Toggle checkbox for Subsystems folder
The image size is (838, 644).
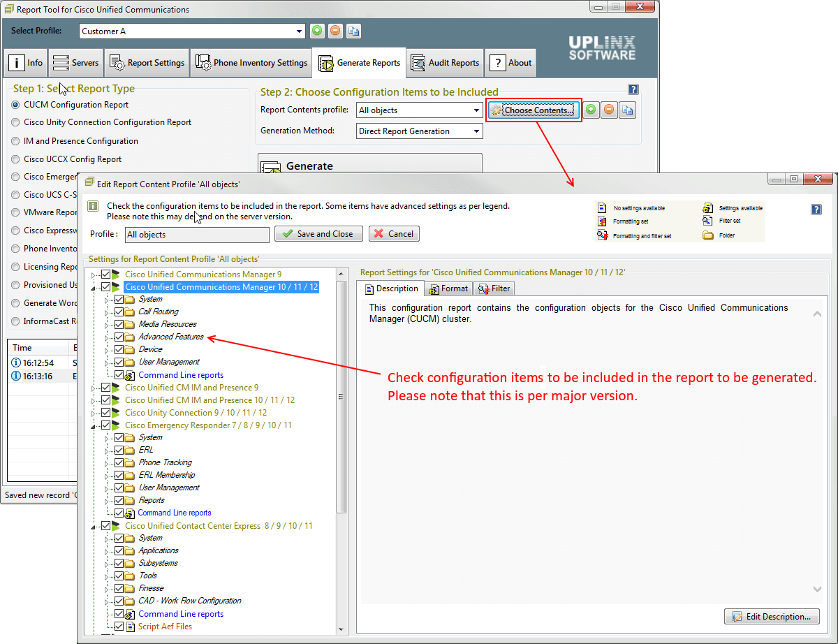point(119,563)
